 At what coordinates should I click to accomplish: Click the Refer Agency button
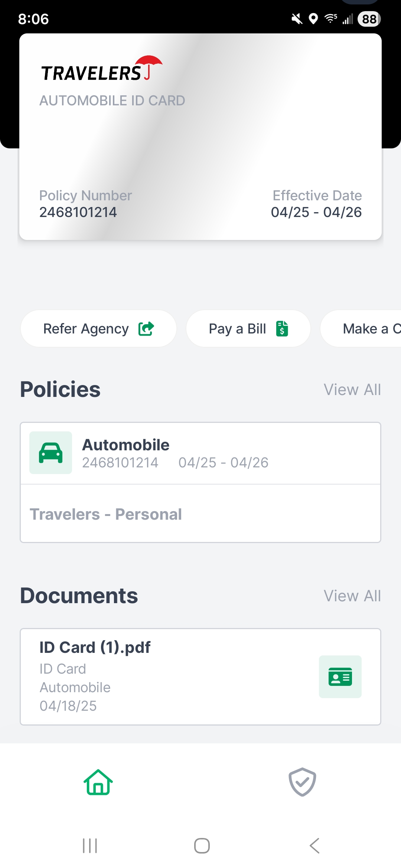pos(98,329)
